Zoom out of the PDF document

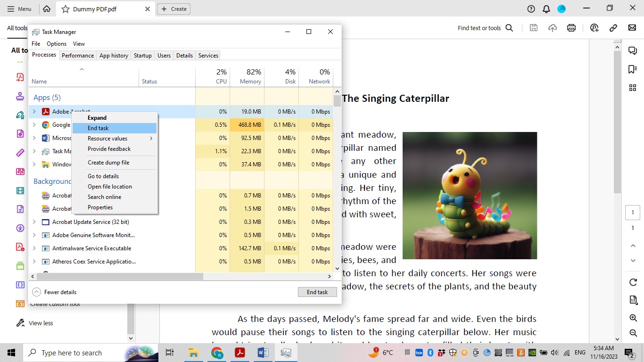pos(633,333)
